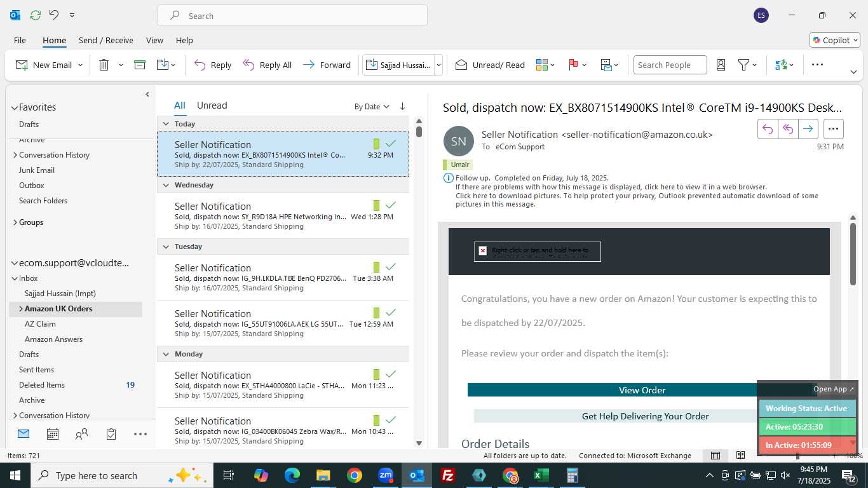Click Open App on tracker widget

coord(833,389)
